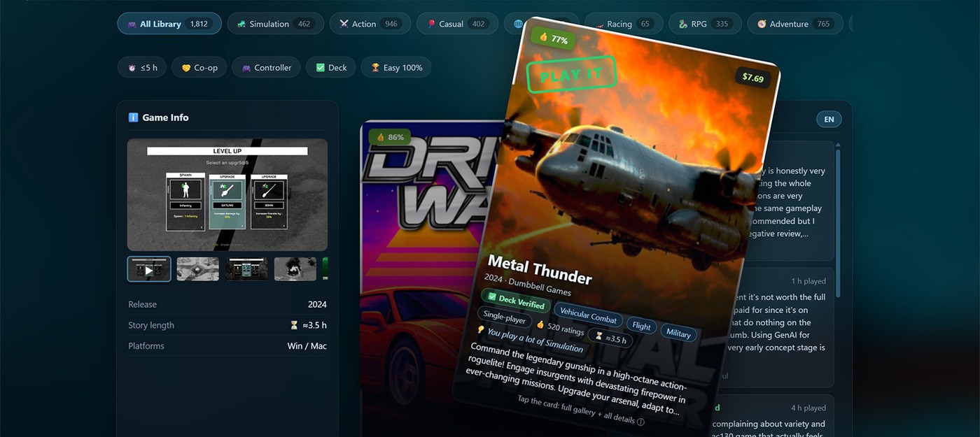Click the info circle after 'all details'
This screenshot has height=437, width=980.
tap(640, 422)
